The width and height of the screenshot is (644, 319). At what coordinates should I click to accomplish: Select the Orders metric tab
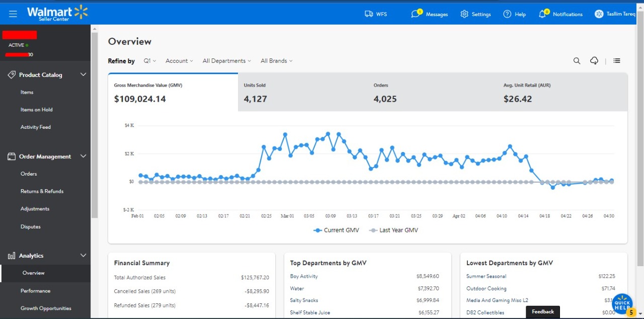point(433,92)
